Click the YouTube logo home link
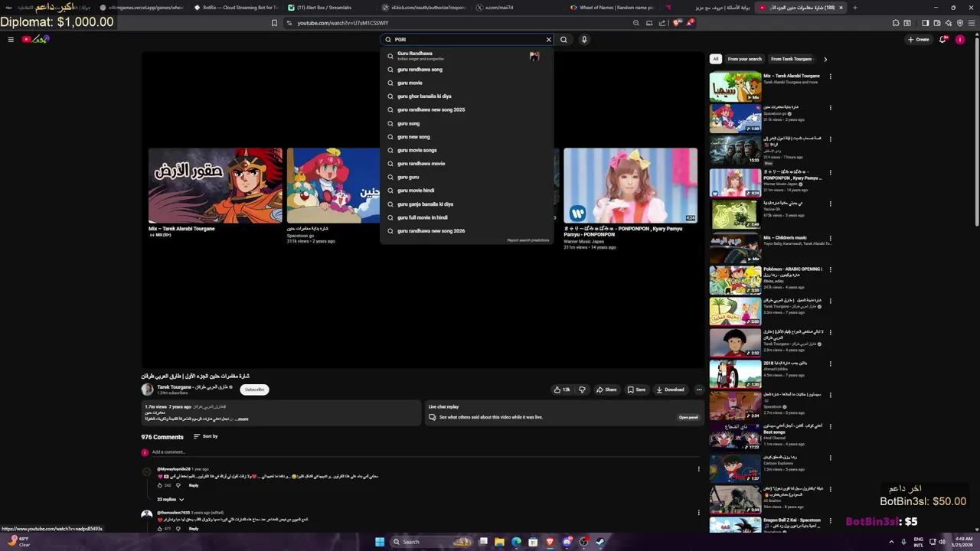 35,39
